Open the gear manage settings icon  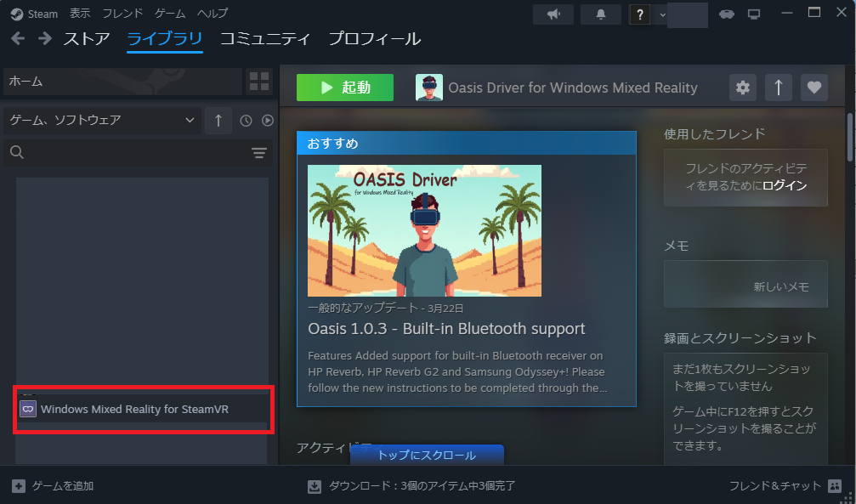(743, 88)
